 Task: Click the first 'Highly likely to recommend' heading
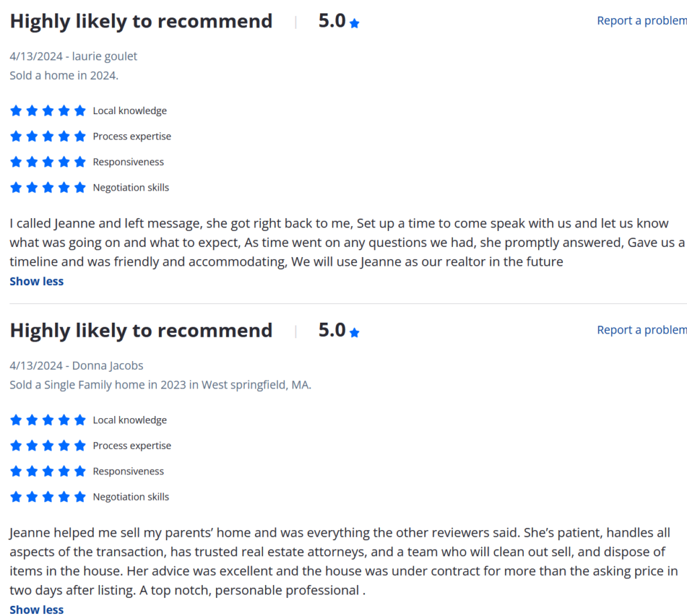pos(141,21)
